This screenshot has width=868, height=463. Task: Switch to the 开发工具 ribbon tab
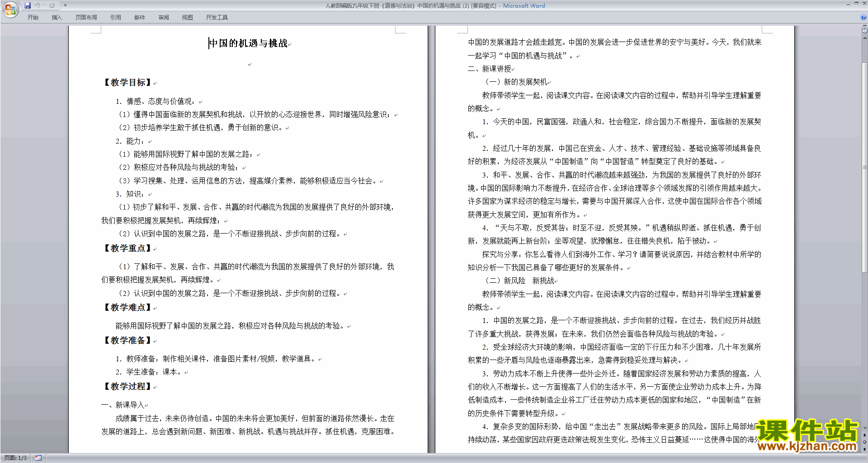pyautogui.click(x=217, y=18)
